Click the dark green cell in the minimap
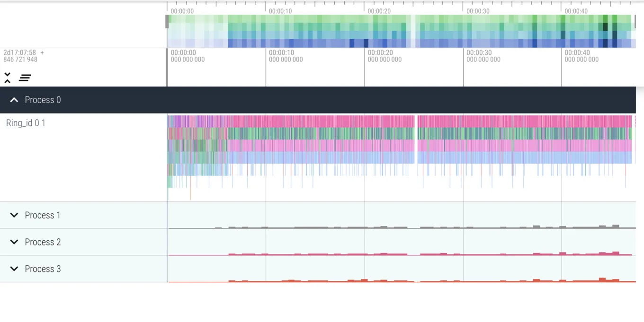This screenshot has width=644, height=322. click(605, 26)
